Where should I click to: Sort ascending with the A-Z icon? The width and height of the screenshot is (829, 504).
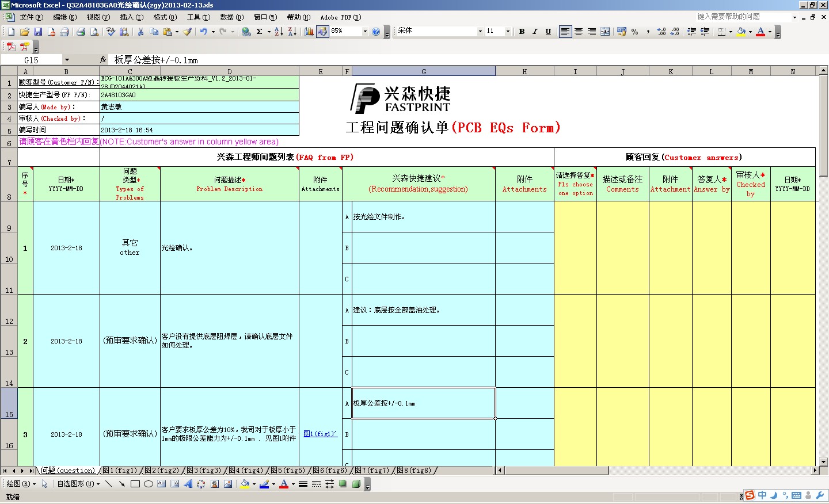(279, 32)
